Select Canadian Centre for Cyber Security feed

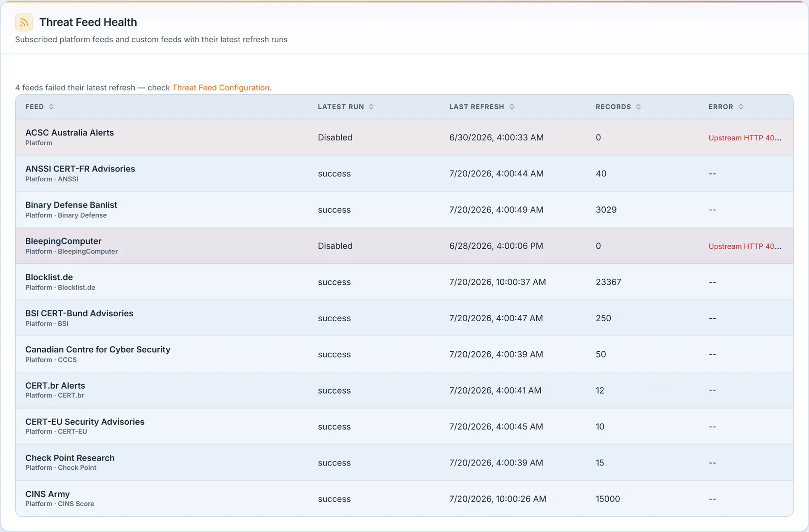98,349
